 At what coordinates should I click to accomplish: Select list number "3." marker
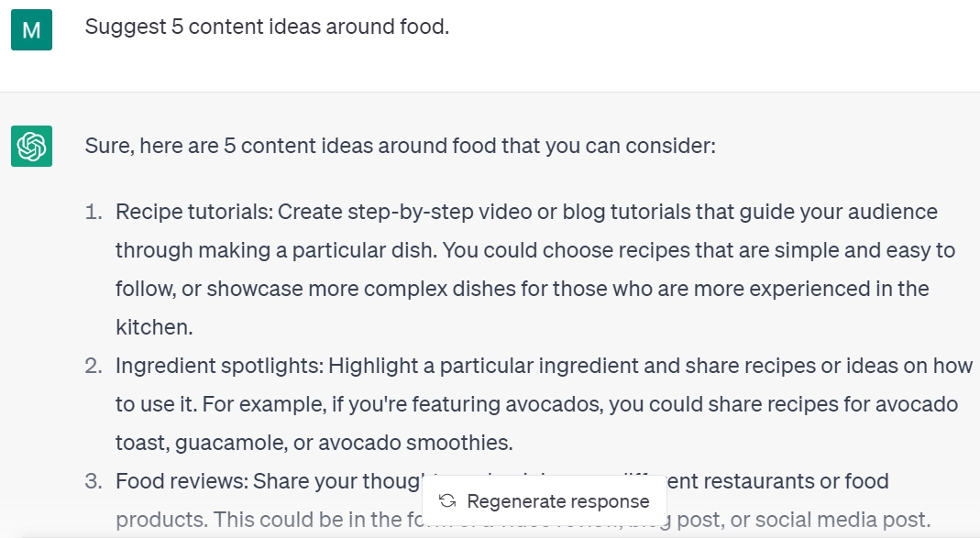94,481
